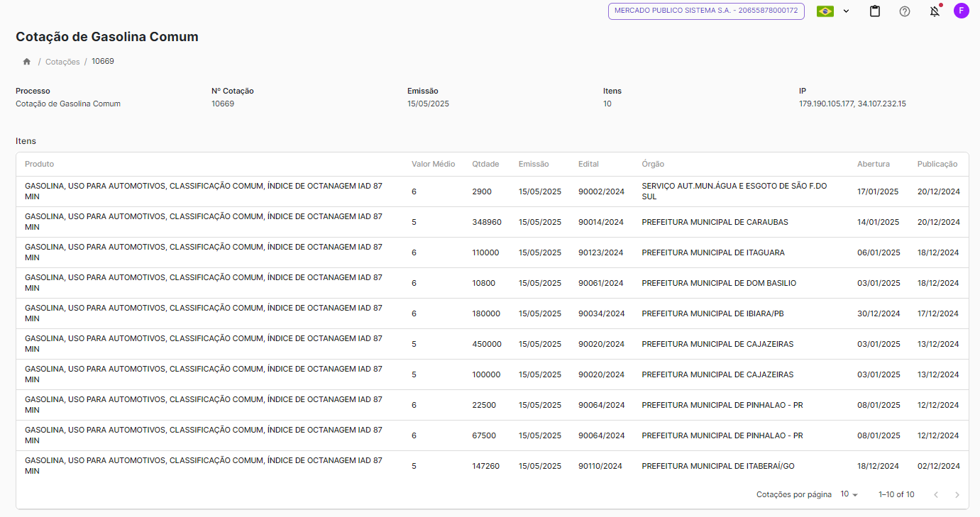Click the Brazil flag language icon
The height and width of the screenshot is (517, 980).
click(825, 11)
